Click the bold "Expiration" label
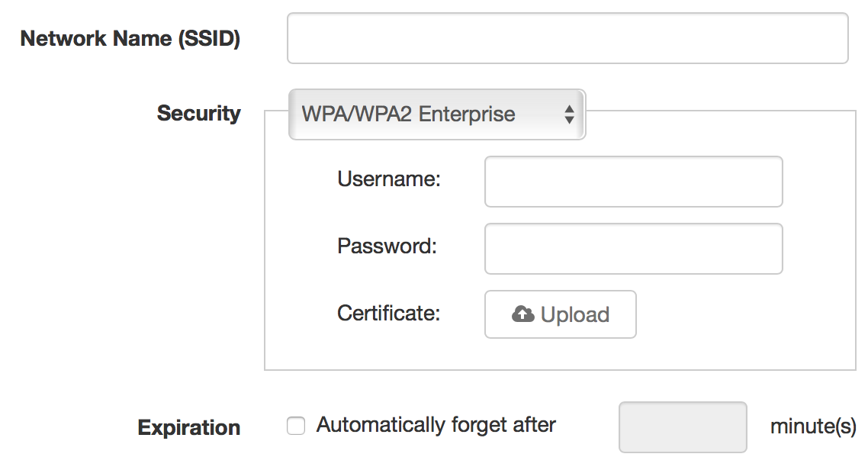This screenshot has width=868, height=470. pos(189,427)
